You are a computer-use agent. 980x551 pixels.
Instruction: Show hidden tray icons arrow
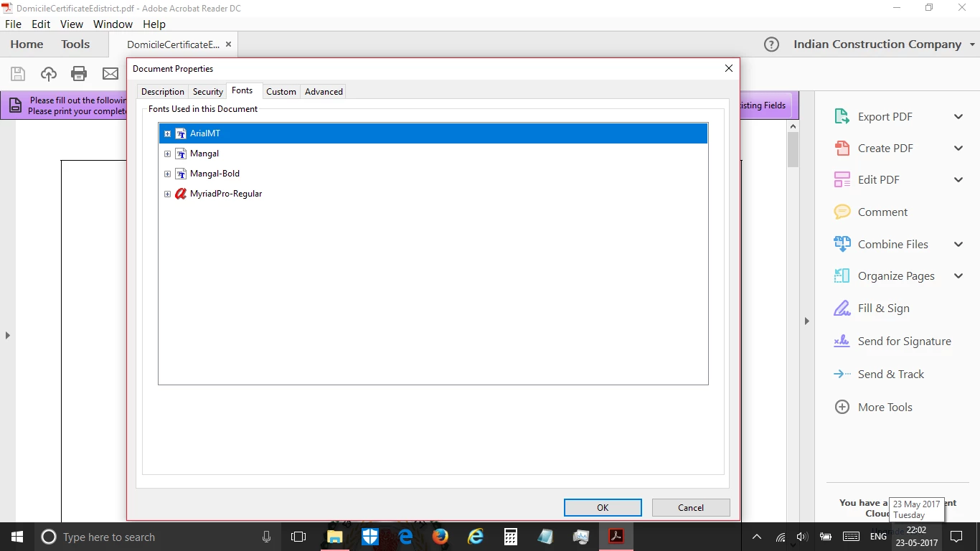point(756,537)
